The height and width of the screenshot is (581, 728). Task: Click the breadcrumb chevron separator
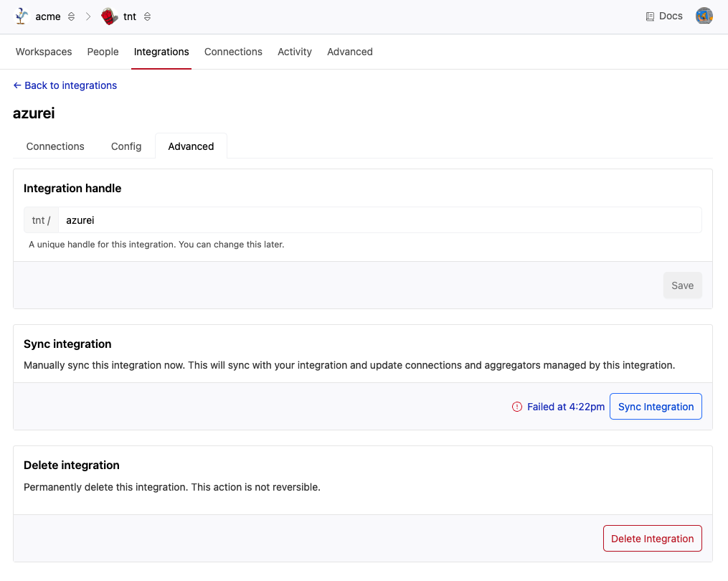[88, 16]
